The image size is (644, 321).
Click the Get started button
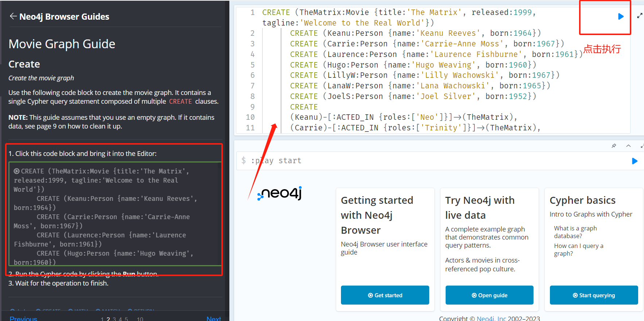pyautogui.click(x=385, y=295)
